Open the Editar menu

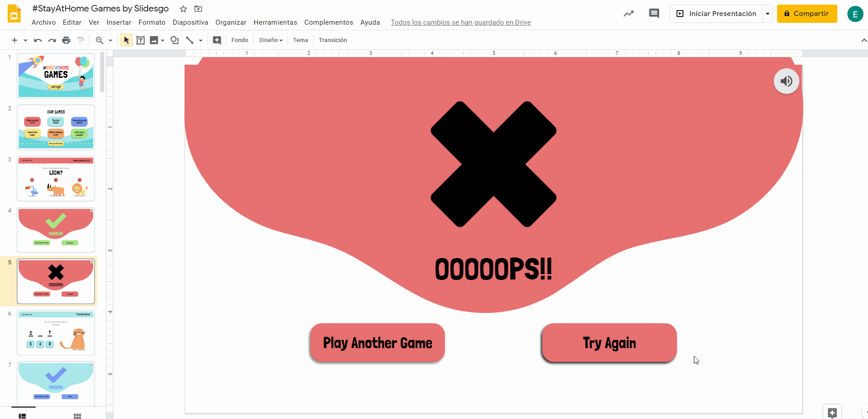(72, 22)
